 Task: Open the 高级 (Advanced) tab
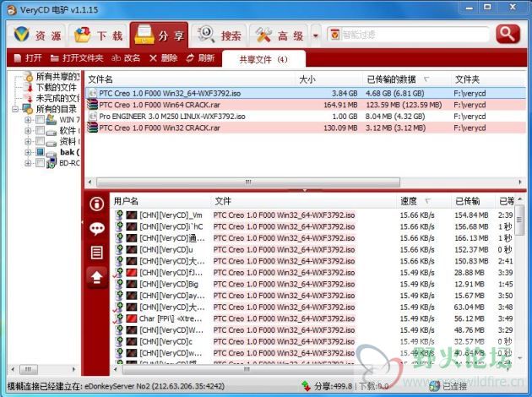pyautogui.click(x=279, y=35)
